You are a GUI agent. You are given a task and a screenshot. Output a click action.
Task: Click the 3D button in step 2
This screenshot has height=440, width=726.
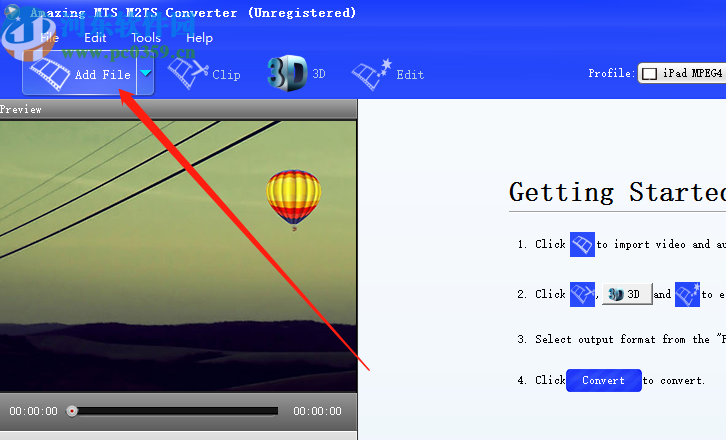point(627,294)
